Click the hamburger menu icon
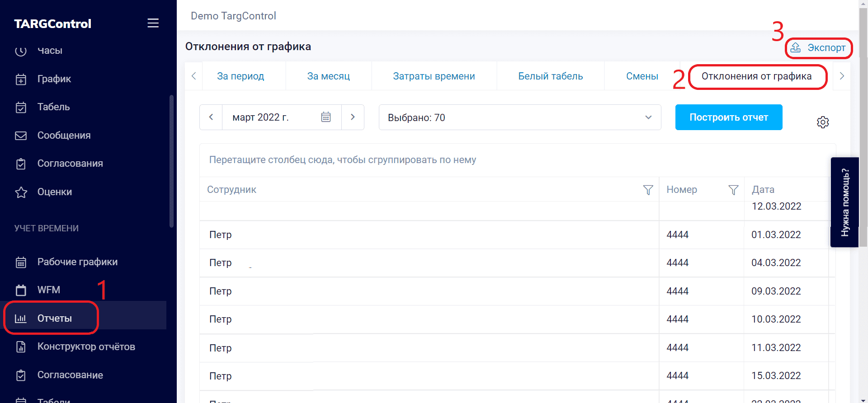This screenshot has height=403, width=868. tap(153, 23)
